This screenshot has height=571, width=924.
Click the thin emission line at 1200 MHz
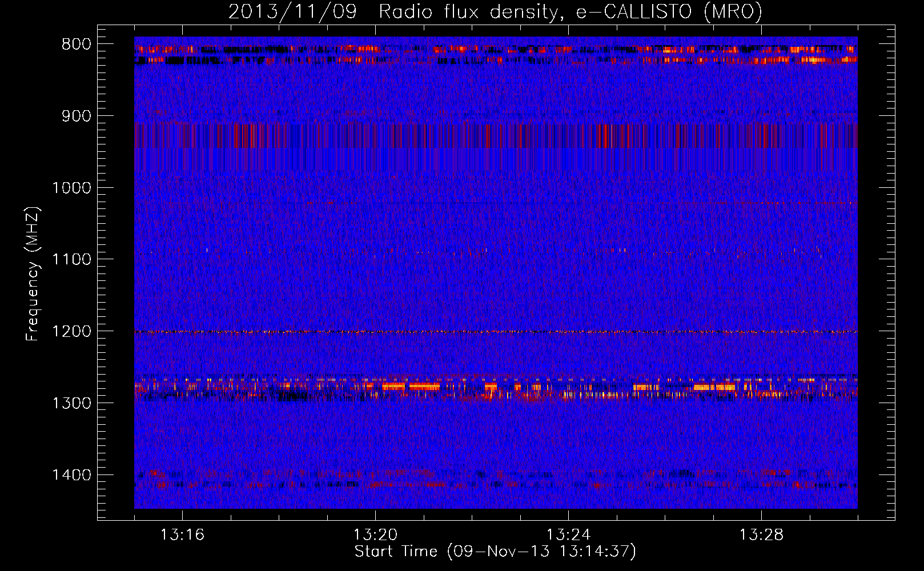click(496, 332)
